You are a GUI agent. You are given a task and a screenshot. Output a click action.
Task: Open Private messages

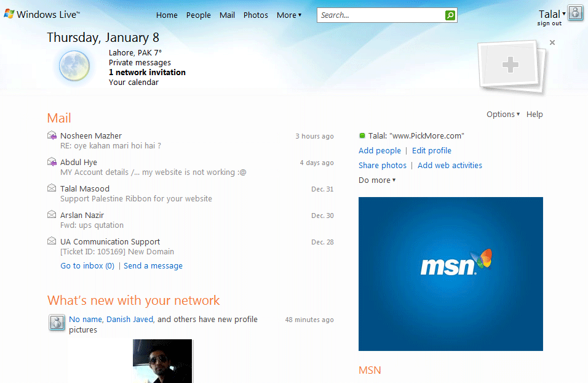point(140,63)
